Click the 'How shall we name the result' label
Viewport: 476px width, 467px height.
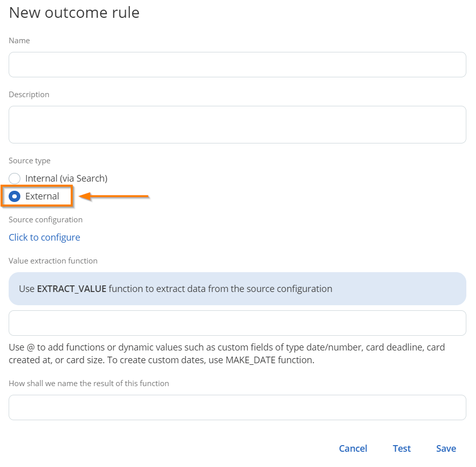point(88,384)
